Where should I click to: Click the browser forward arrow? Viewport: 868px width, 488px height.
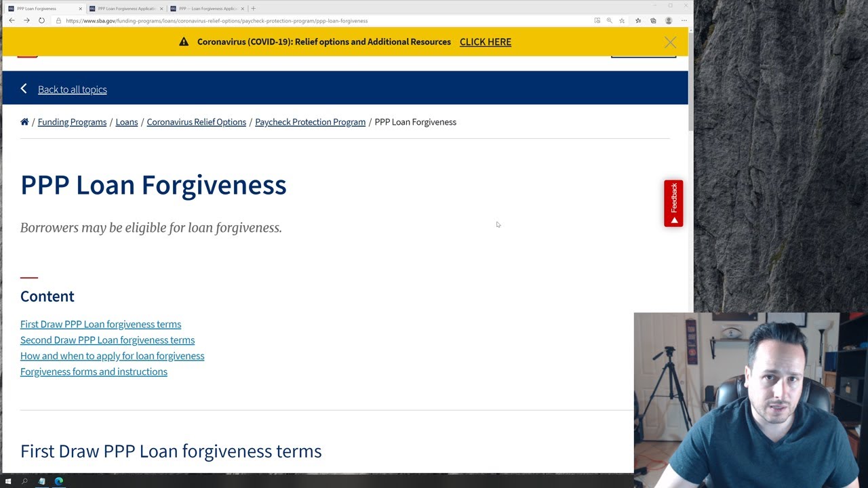26,21
